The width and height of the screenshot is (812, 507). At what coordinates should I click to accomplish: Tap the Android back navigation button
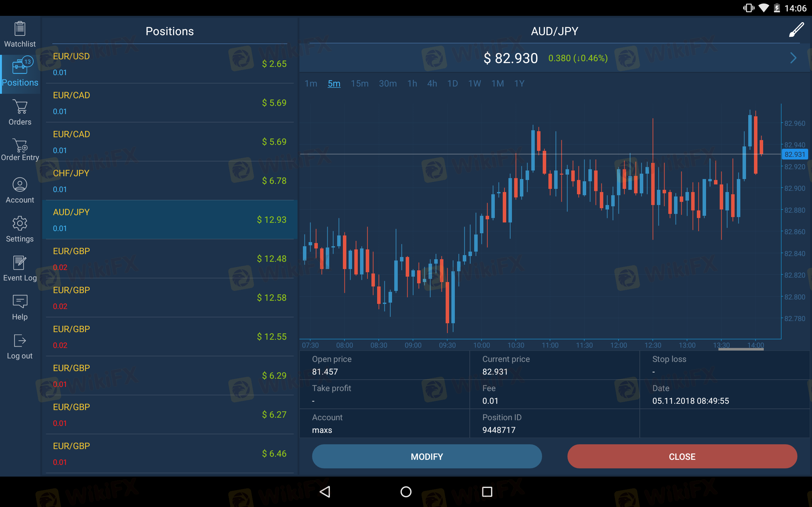coord(325,492)
